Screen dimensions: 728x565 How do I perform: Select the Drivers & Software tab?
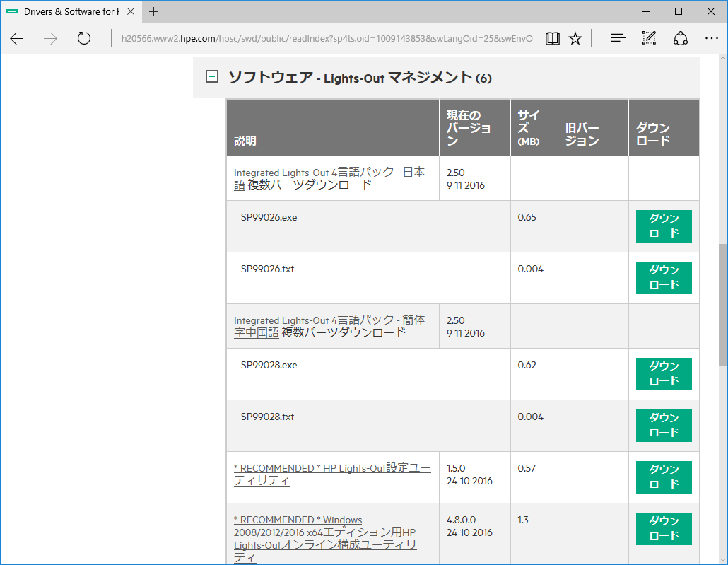point(71,11)
